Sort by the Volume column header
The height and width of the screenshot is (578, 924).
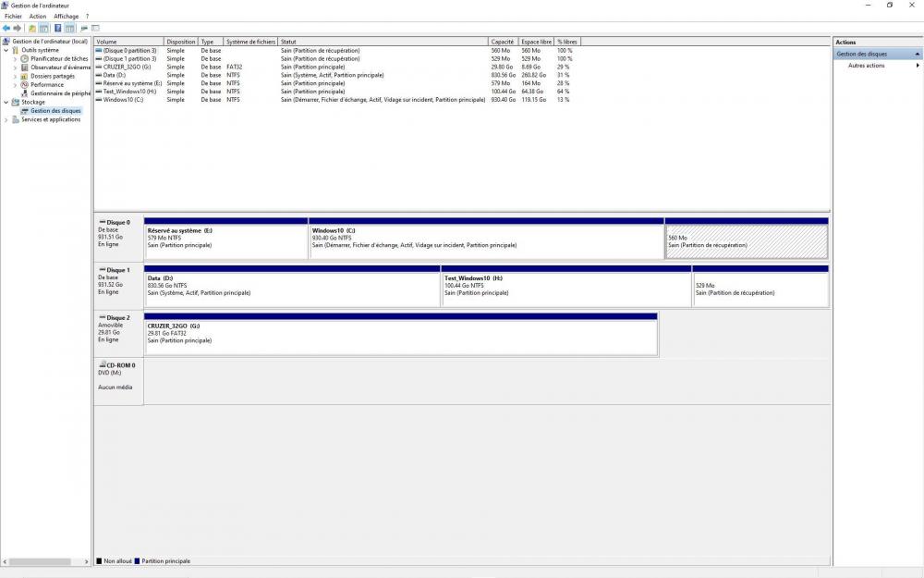point(129,42)
